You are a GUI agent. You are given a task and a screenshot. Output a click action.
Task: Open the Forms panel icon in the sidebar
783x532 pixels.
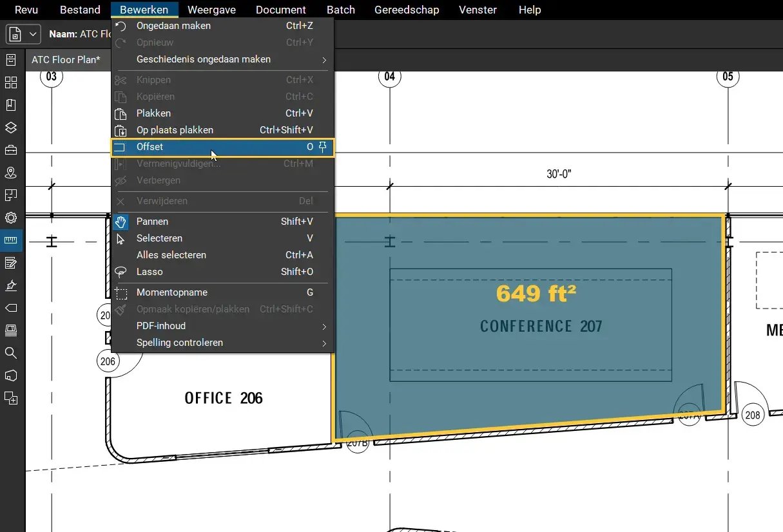[11, 263]
